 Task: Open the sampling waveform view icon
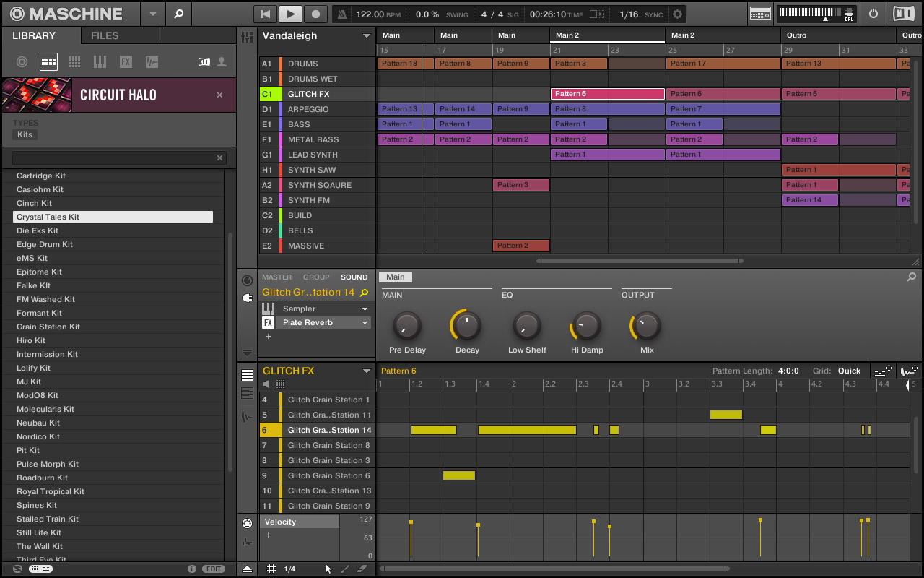247,417
